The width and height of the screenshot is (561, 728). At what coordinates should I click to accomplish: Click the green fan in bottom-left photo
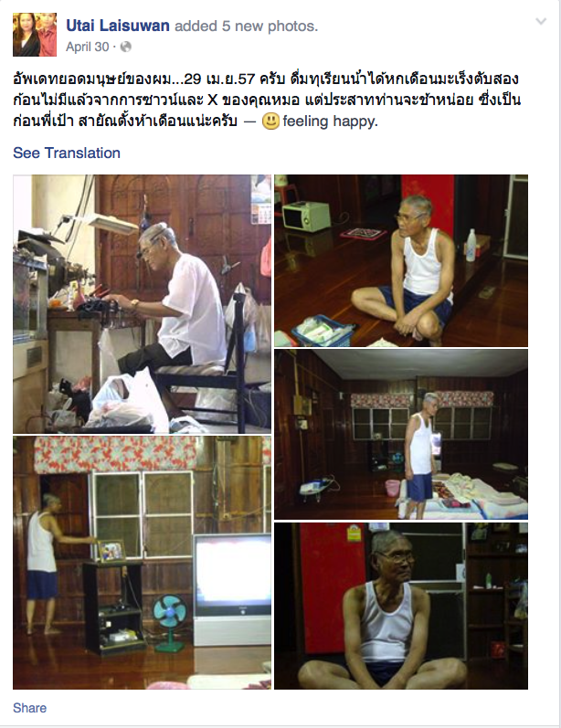[170, 623]
